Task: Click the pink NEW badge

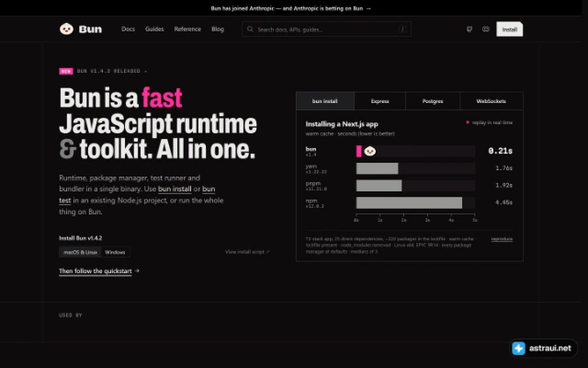Action: pos(66,71)
